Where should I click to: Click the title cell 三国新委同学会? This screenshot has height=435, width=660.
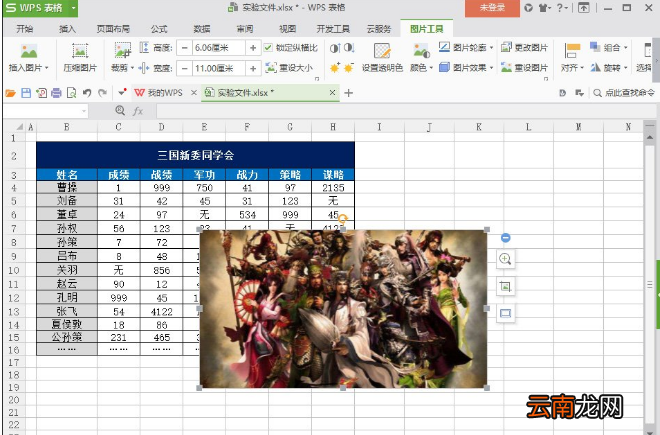[195, 155]
